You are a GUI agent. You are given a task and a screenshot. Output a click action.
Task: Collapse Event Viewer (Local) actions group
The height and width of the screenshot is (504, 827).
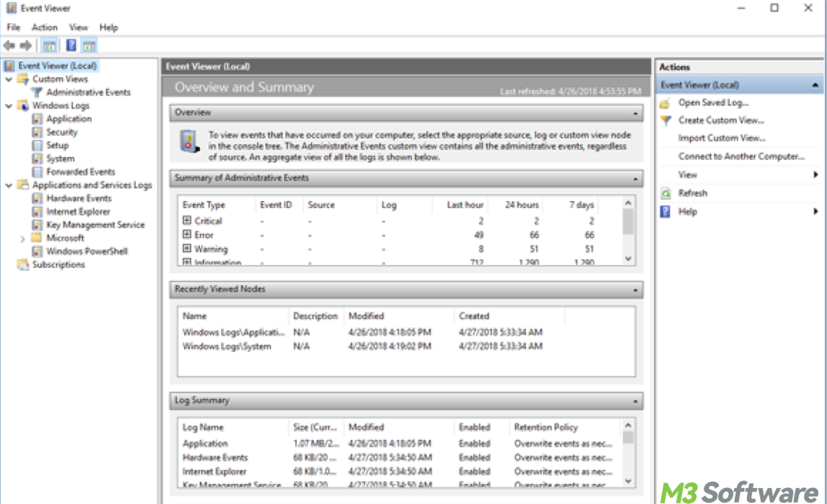(815, 85)
